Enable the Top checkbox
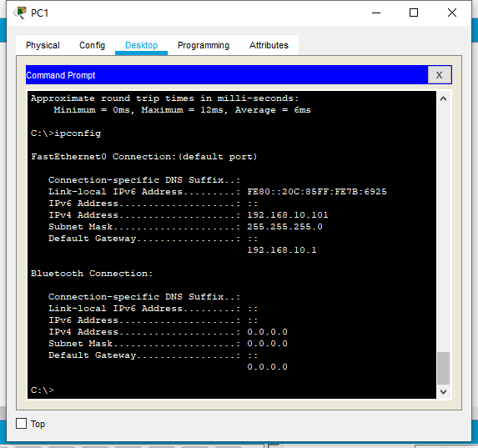This screenshot has height=448, width=478. point(22,424)
